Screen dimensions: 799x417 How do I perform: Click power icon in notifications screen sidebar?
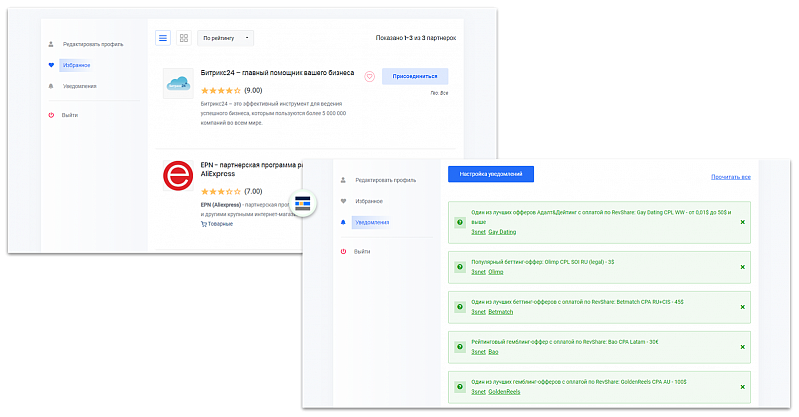(x=343, y=251)
